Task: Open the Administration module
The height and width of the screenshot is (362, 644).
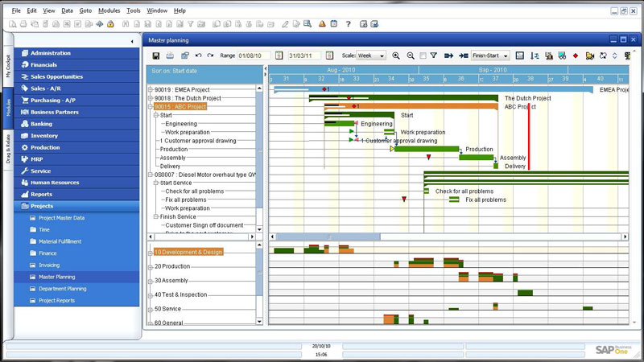Action: point(76,53)
